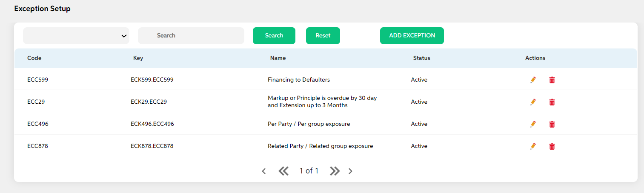Edit the Related Party exposure exception
644x193 pixels.
533,146
